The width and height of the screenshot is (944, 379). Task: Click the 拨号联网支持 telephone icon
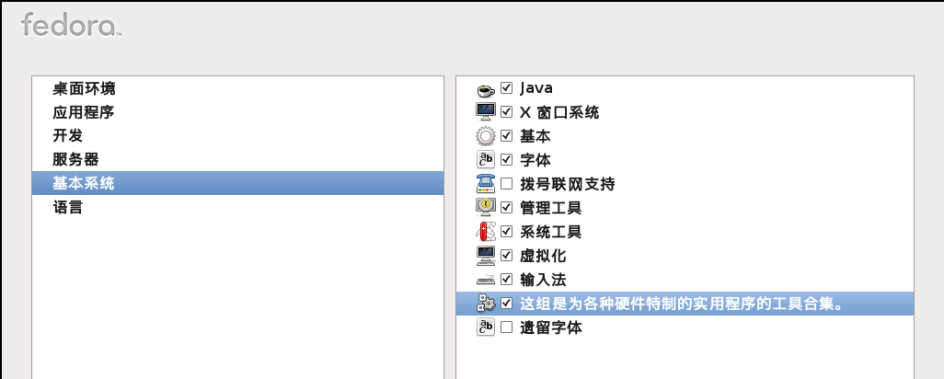tap(485, 183)
